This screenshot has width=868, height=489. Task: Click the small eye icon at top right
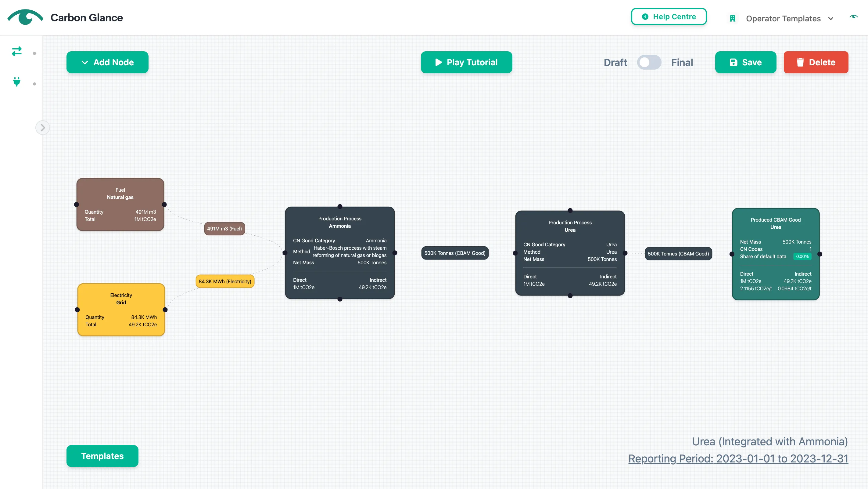853,16
